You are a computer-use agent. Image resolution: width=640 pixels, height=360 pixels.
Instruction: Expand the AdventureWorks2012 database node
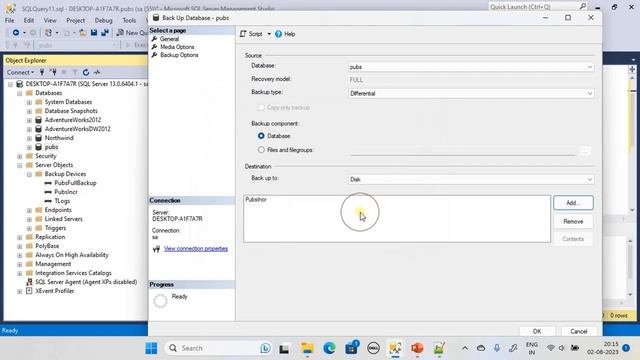[29, 120]
